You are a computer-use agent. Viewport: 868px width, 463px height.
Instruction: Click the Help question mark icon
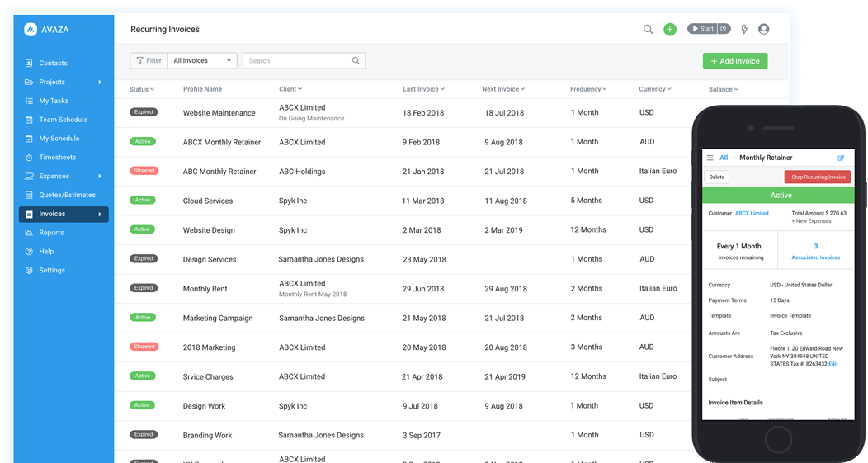point(29,252)
